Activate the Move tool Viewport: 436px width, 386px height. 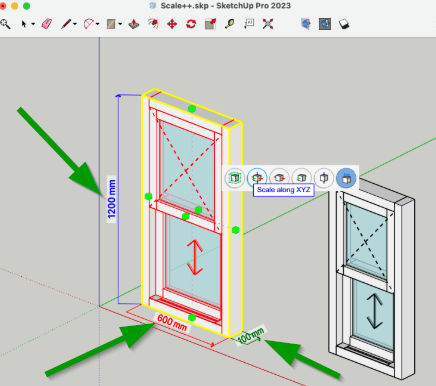(x=172, y=24)
